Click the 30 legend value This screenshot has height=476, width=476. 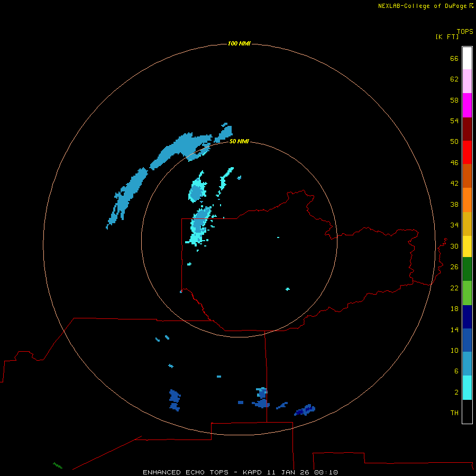coord(454,246)
